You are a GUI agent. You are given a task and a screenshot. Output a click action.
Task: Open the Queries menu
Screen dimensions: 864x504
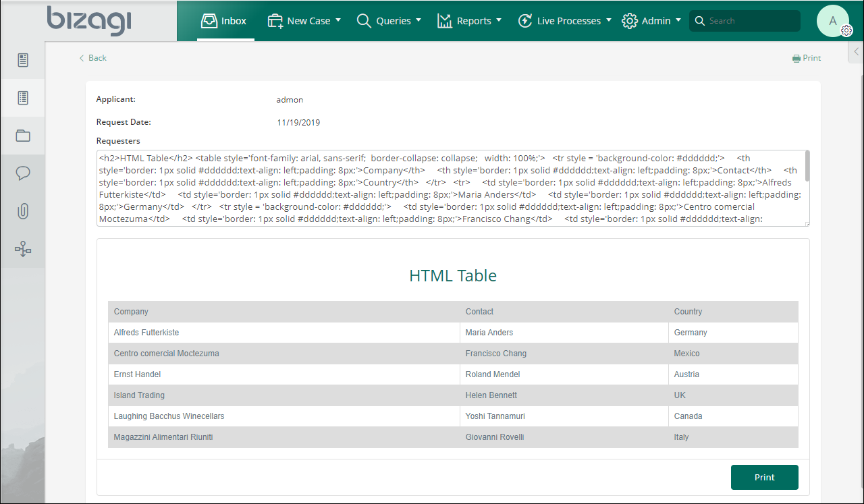[x=389, y=21]
